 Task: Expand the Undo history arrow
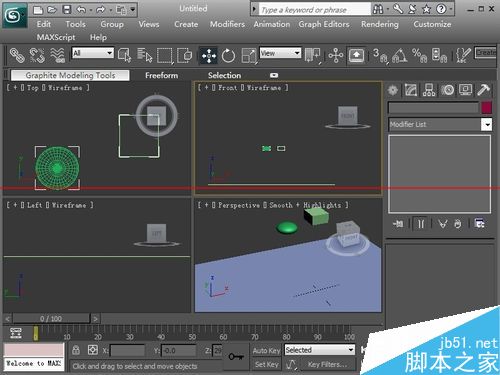tap(90, 10)
